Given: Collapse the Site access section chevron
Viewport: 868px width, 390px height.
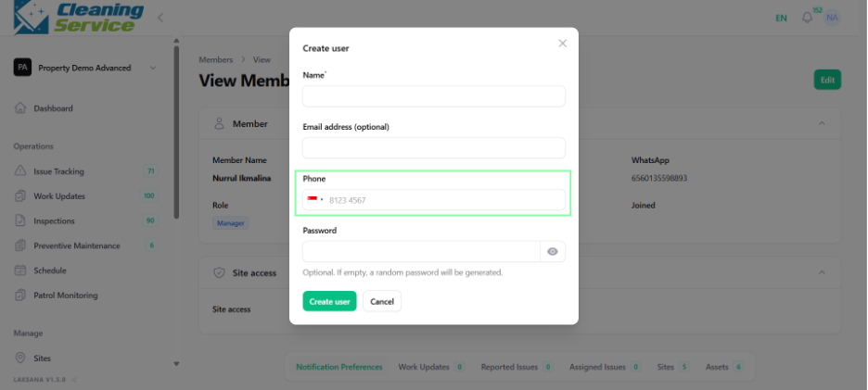Looking at the screenshot, I should point(822,272).
